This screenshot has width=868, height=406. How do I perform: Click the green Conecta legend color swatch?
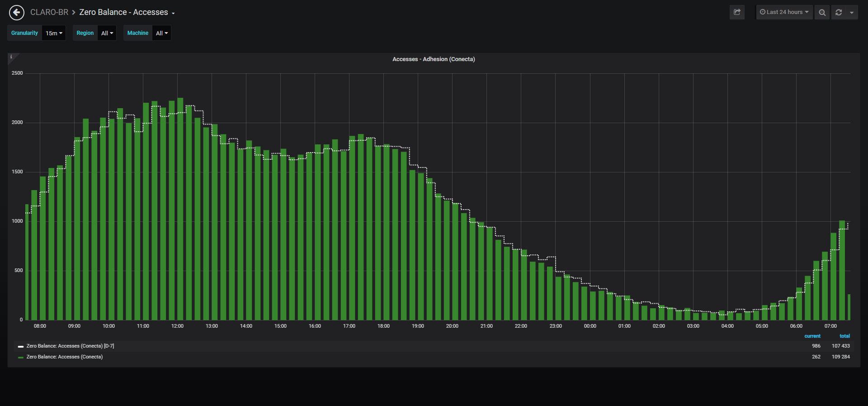click(x=21, y=357)
